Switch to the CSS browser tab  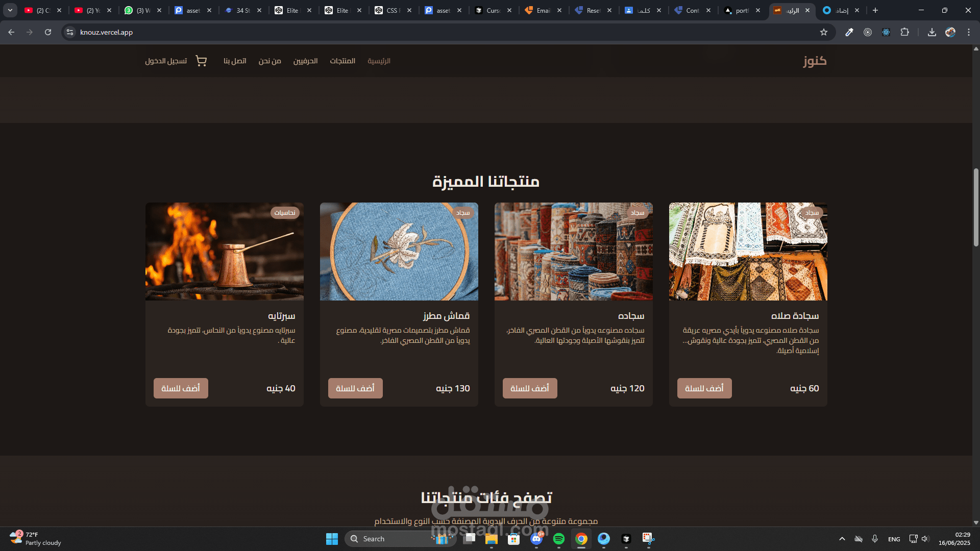tap(391, 10)
